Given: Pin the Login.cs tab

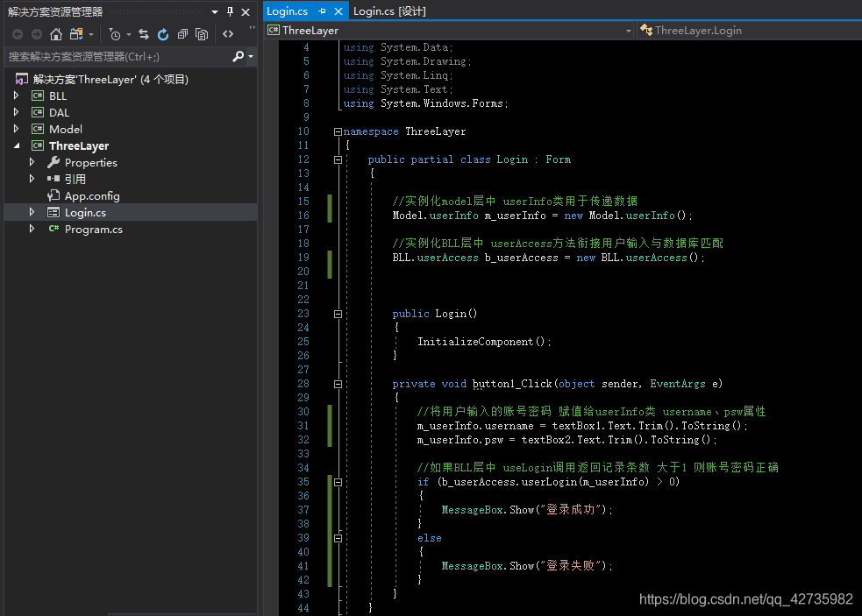Looking at the screenshot, I should point(322,11).
